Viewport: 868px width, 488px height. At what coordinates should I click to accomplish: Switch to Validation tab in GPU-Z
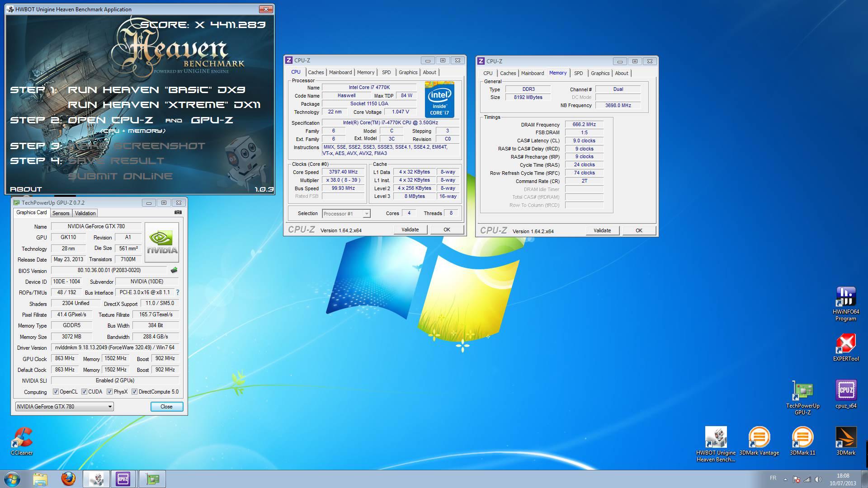[85, 213]
